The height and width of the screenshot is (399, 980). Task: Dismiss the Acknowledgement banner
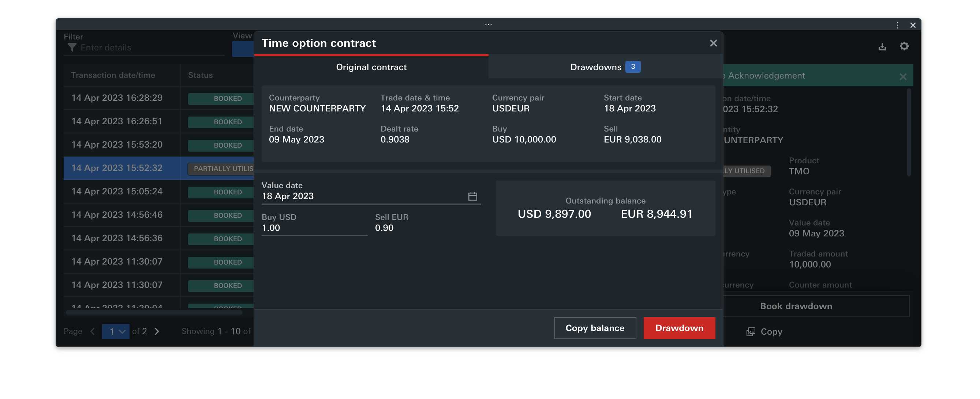click(903, 77)
